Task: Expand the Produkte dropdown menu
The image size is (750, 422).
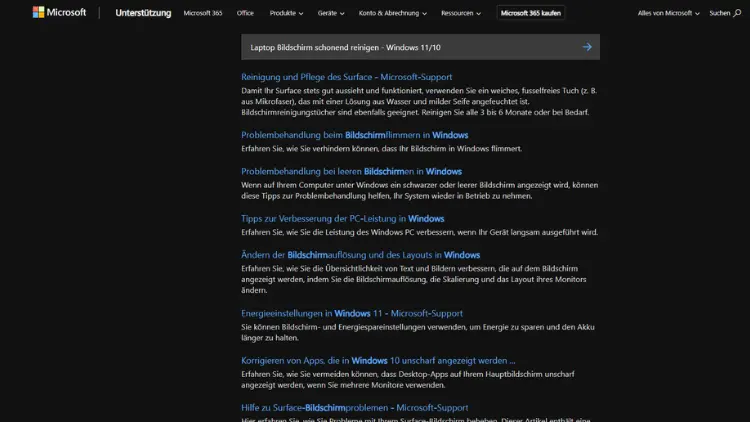Action: (286, 13)
